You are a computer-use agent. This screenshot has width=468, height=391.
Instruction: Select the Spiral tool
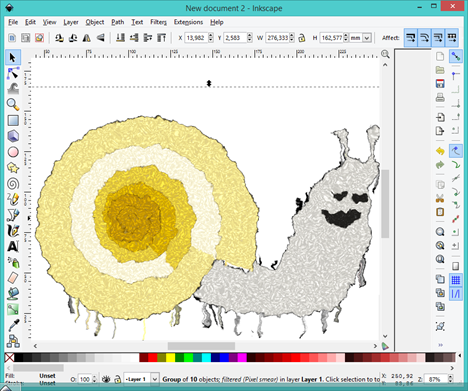coord(13,184)
